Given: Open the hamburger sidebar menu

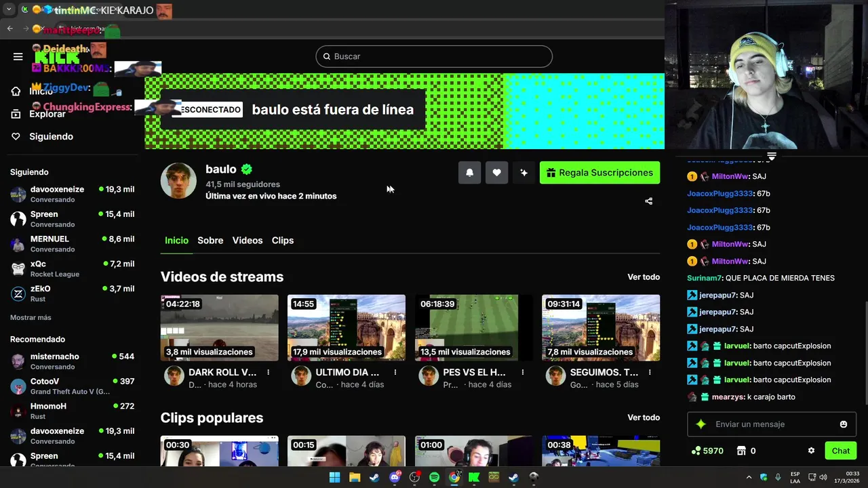Looking at the screenshot, I should point(18,56).
